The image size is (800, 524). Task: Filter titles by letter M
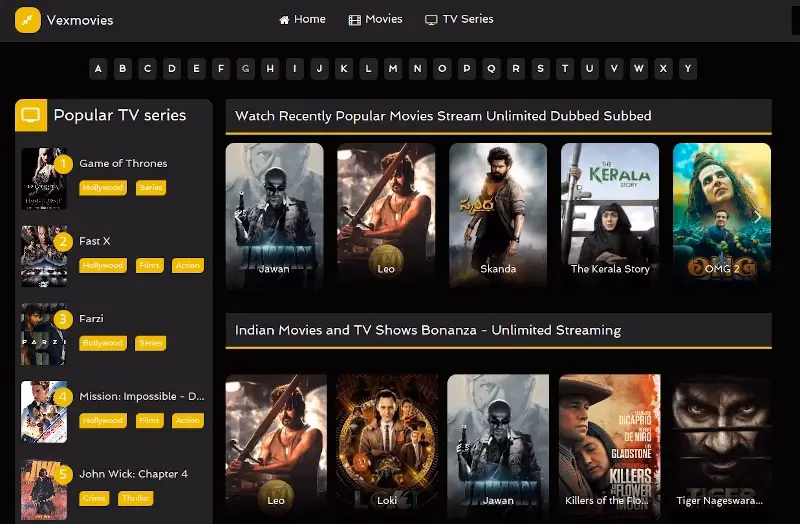click(x=393, y=68)
